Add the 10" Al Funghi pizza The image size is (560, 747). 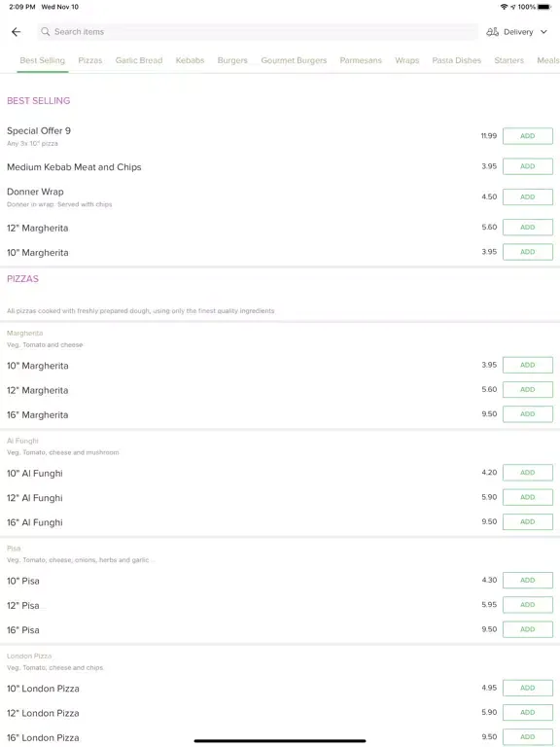(528, 473)
